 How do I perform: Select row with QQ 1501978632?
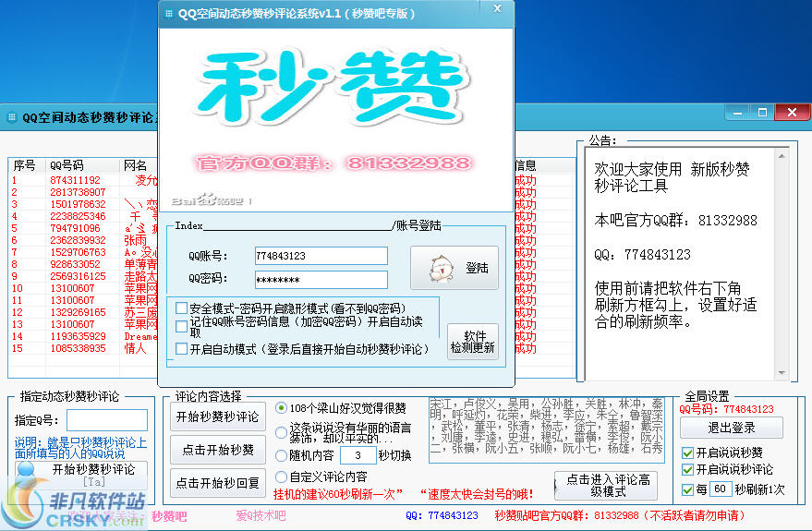click(83, 204)
